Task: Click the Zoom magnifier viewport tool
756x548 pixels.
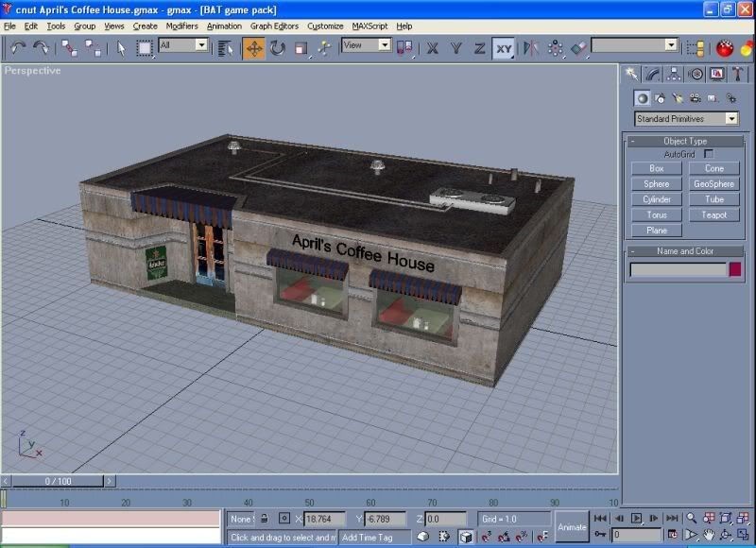Action: pos(692,518)
